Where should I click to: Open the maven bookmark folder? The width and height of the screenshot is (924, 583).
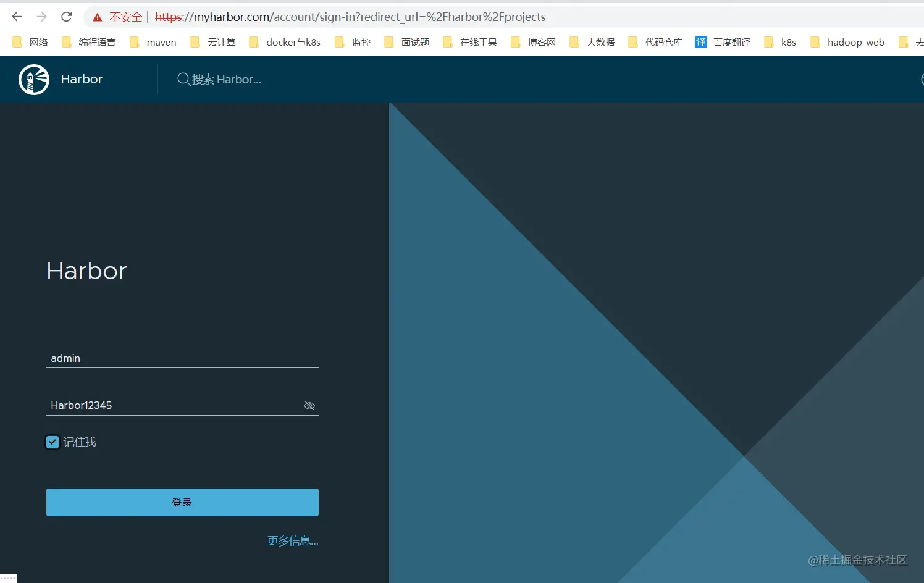coord(153,42)
